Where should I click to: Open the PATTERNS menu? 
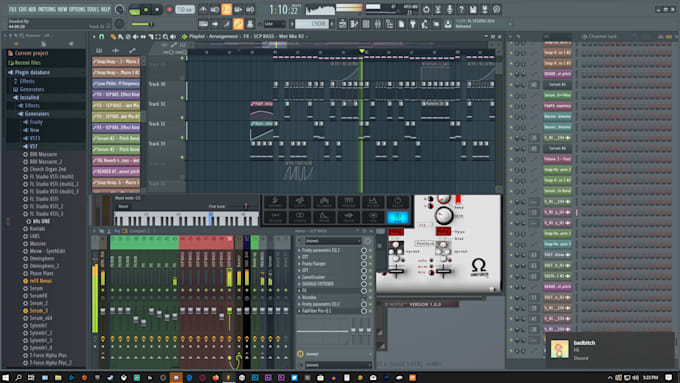click(x=47, y=9)
